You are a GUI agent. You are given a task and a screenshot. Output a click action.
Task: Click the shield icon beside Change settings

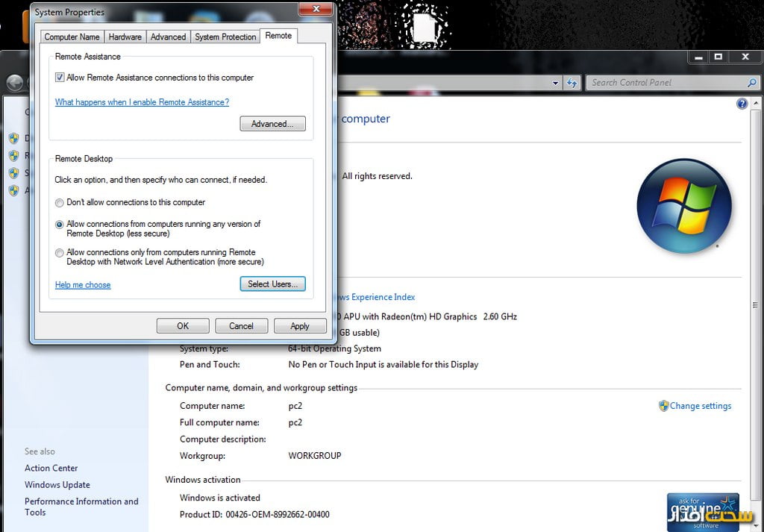[663, 406]
